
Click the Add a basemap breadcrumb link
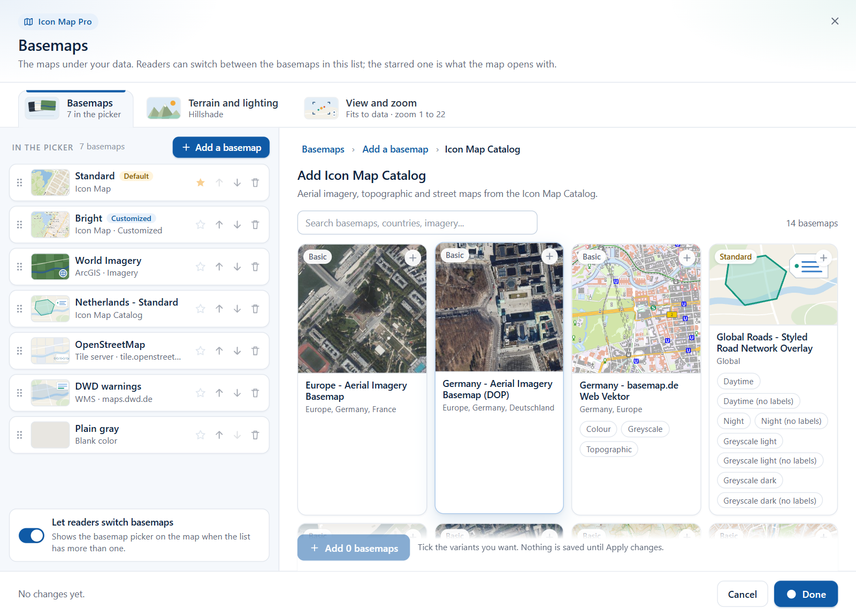[395, 149]
